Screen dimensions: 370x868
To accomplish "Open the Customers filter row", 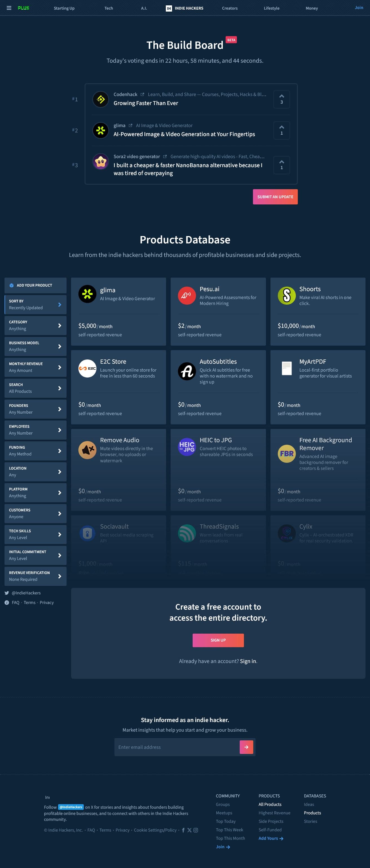I will (35, 514).
